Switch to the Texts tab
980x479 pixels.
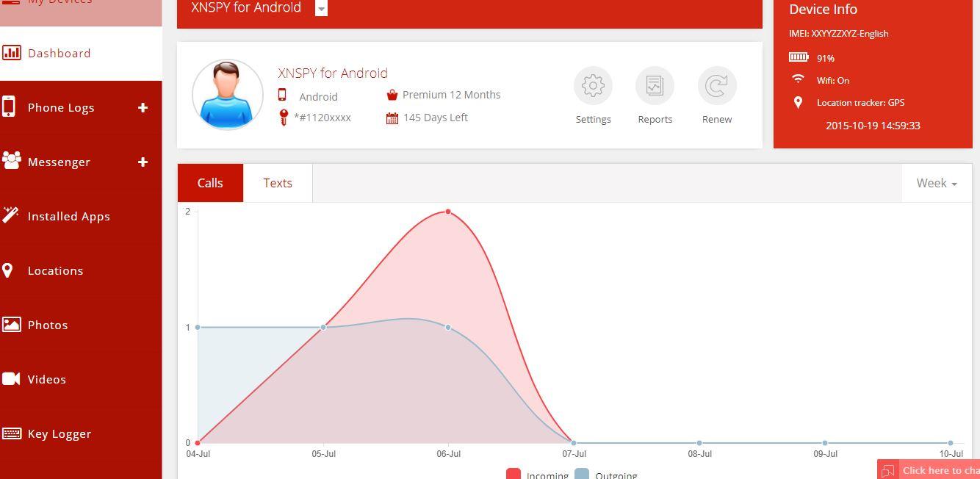(278, 183)
